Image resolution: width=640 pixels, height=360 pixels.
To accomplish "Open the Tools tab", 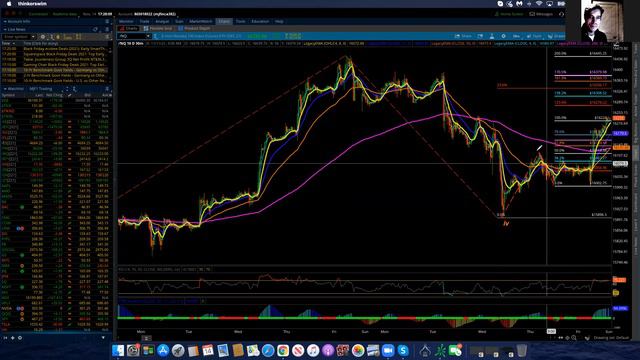I will (x=240, y=21).
